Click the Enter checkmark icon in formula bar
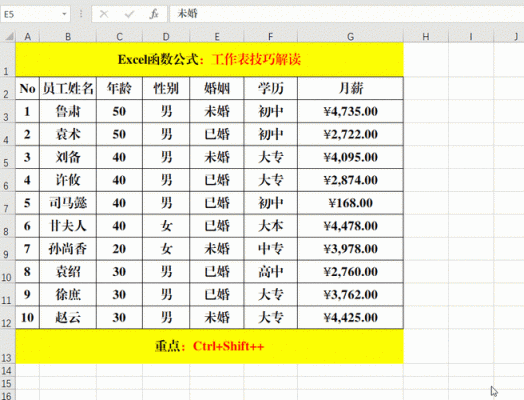This screenshot has height=400, width=524. 129,14
